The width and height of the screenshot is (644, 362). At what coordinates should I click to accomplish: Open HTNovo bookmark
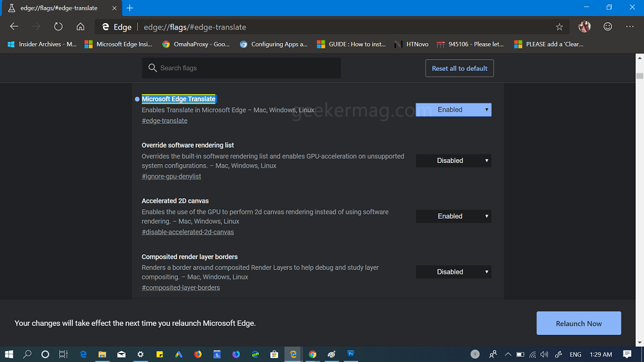tap(412, 44)
